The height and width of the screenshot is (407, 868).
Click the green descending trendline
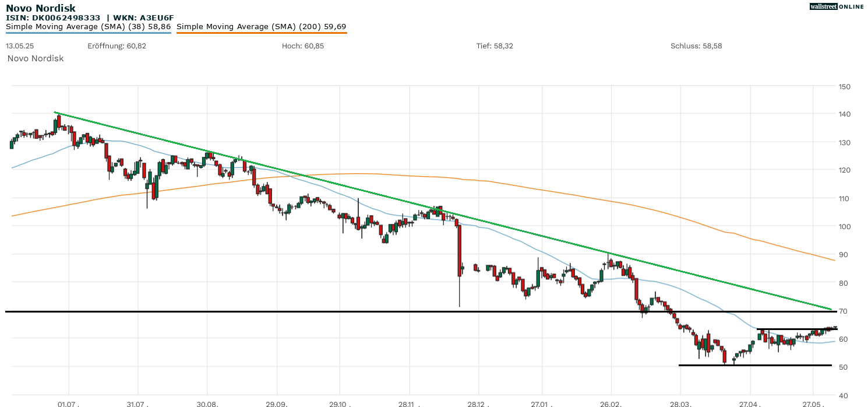(443, 210)
